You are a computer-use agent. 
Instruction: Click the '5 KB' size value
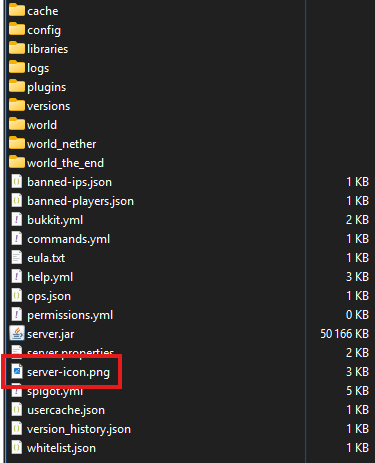click(x=357, y=391)
